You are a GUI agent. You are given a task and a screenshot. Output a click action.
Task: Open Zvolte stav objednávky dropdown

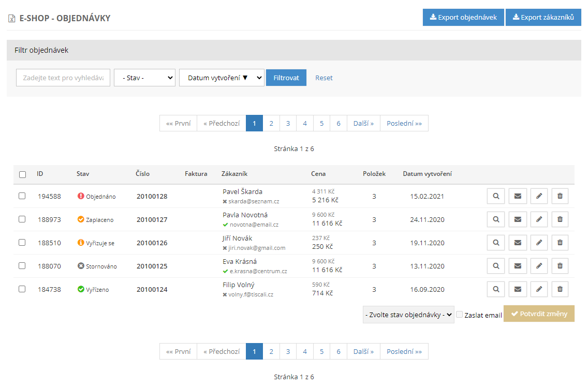click(408, 315)
